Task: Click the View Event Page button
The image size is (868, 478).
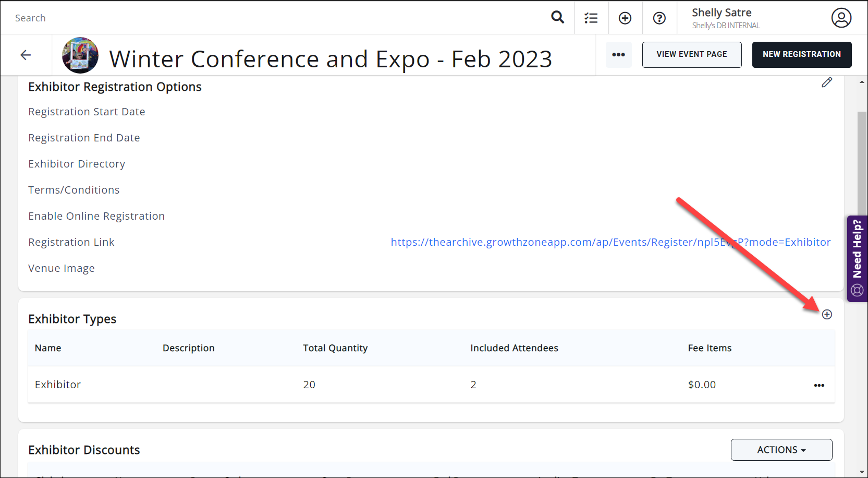Action: pyautogui.click(x=691, y=55)
